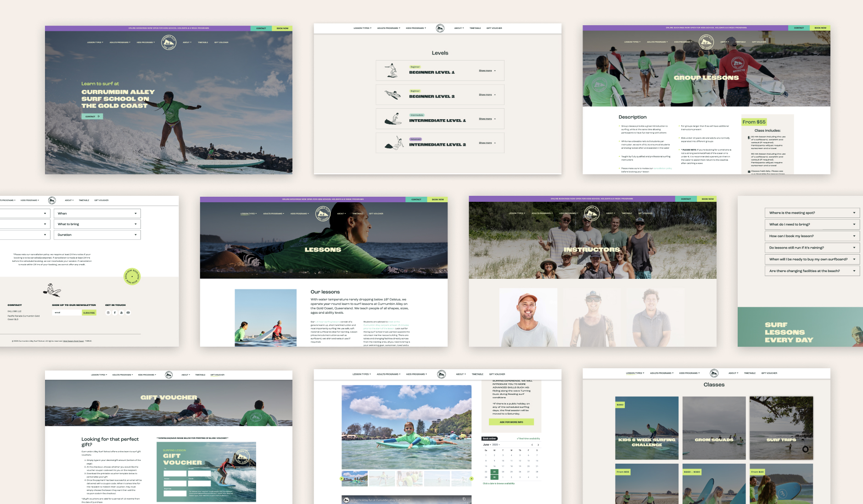Viewport: 863px width, 504px height.
Task: Click the surfer illustration beside Beginner Level 1
Action: click(391, 71)
